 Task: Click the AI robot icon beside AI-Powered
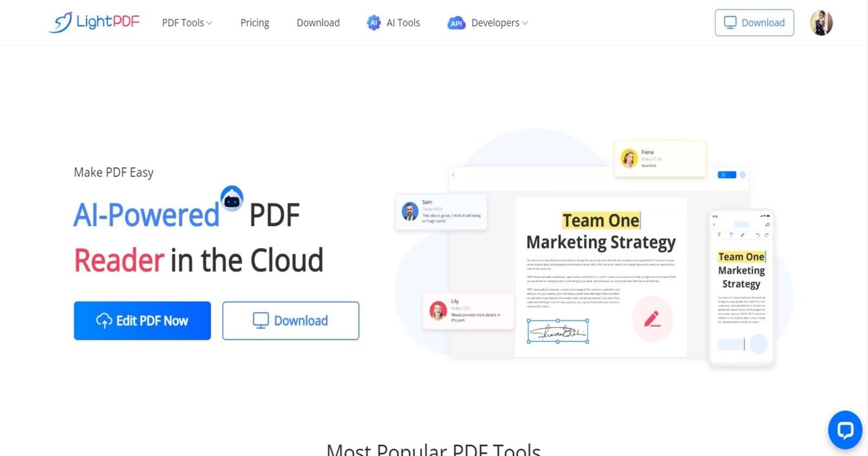232,198
